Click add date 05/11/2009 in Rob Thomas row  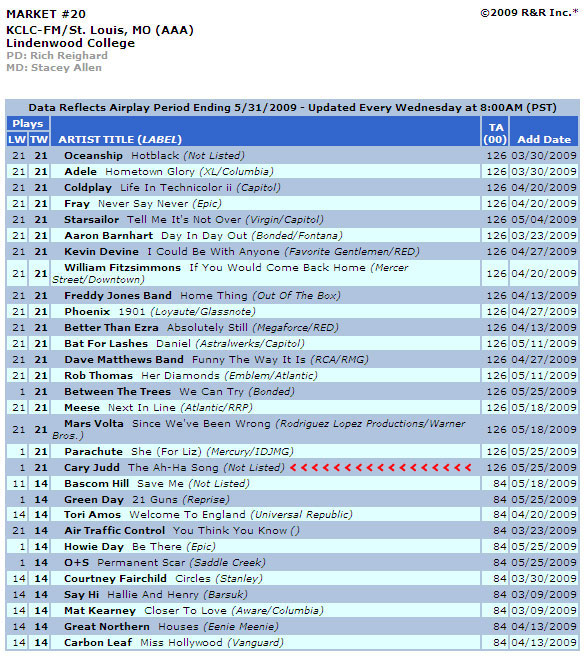pos(544,375)
